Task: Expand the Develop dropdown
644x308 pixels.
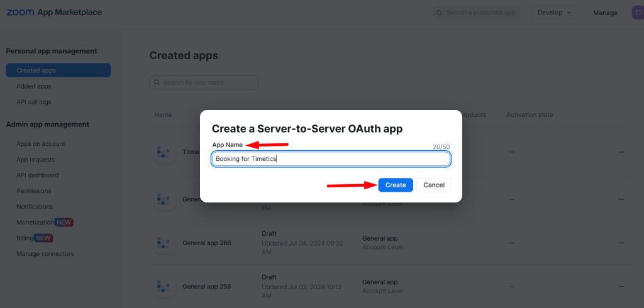Action: pyautogui.click(x=555, y=13)
